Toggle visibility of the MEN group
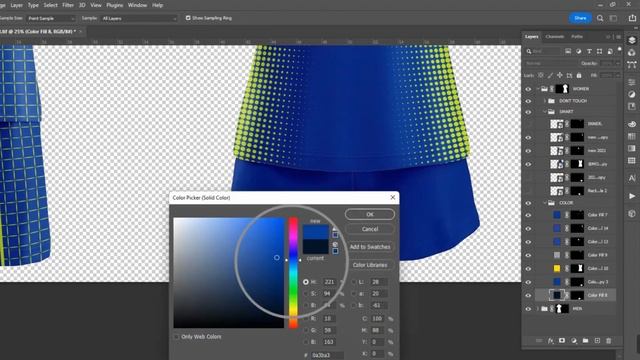The height and width of the screenshot is (360, 640). (x=528, y=309)
